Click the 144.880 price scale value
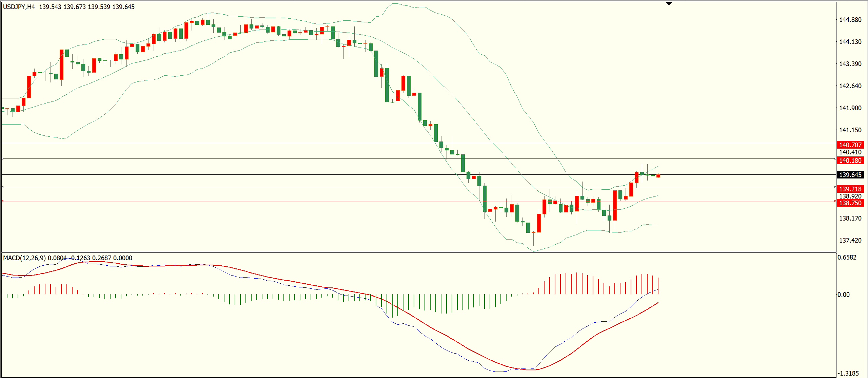The height and width of the screenshot is (378, 868). point(850,20)
